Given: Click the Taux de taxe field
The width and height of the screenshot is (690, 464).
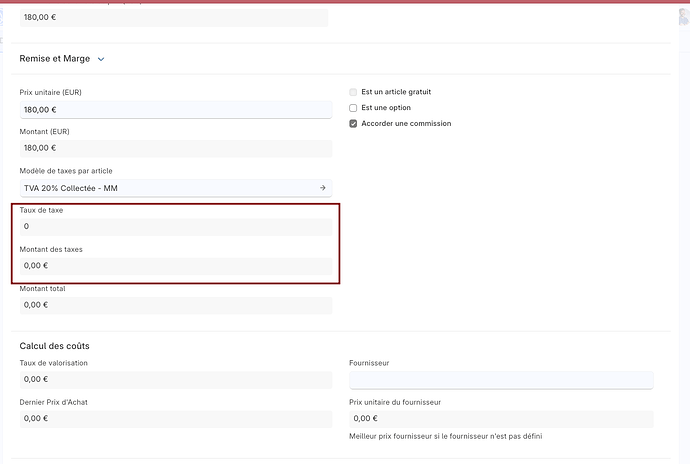Looking at the screenshot, I should 175,227.
